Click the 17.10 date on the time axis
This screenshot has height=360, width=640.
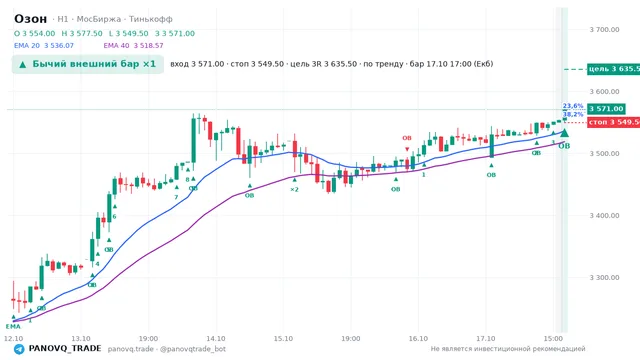(x=486, y=338)
